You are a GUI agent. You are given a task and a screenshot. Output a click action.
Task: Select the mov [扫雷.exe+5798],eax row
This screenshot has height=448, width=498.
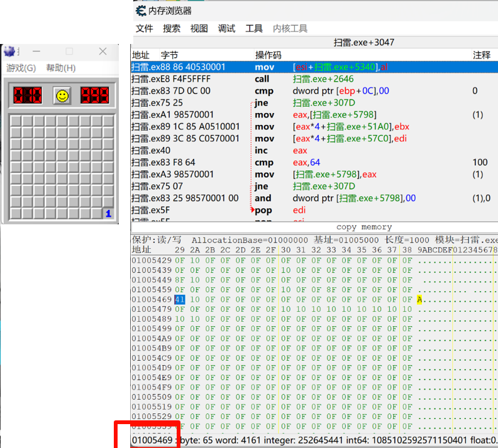point(314,174)
